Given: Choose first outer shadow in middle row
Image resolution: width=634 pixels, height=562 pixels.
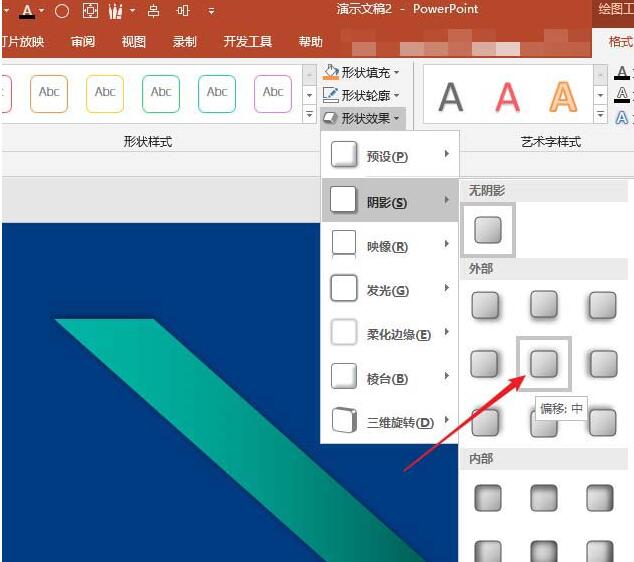Looking at the screenshot, I should point(484,363).
